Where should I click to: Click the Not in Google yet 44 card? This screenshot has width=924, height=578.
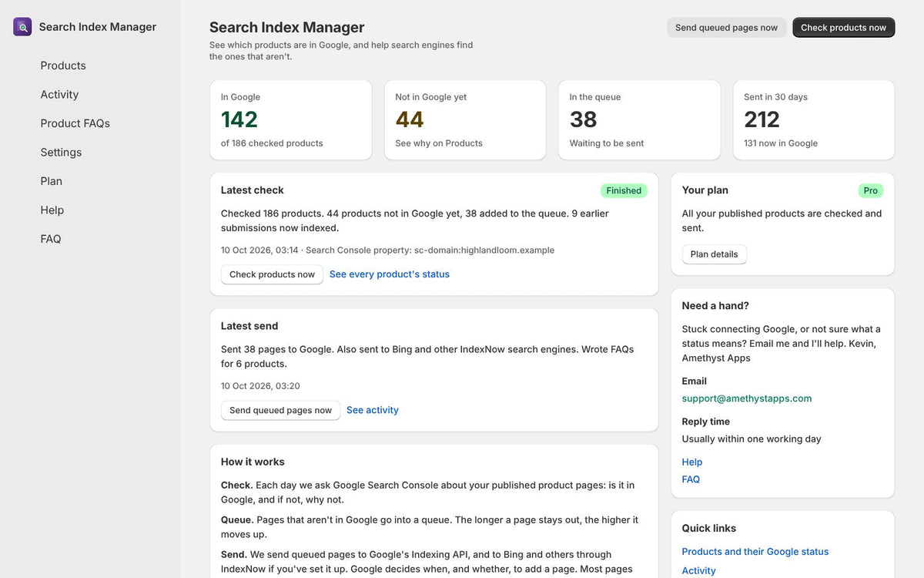tap(465, 120)
